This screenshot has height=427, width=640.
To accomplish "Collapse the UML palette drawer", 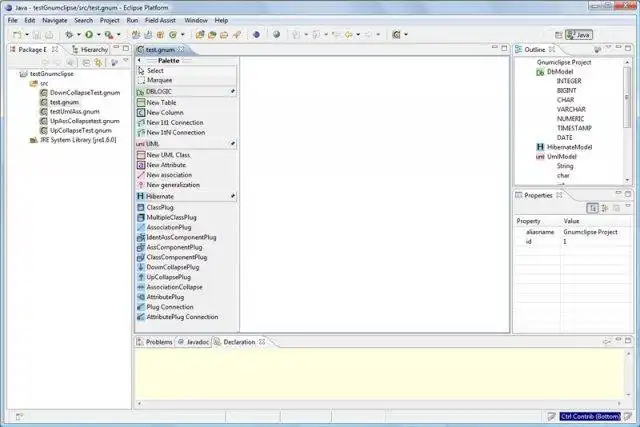I will point(186,144).
